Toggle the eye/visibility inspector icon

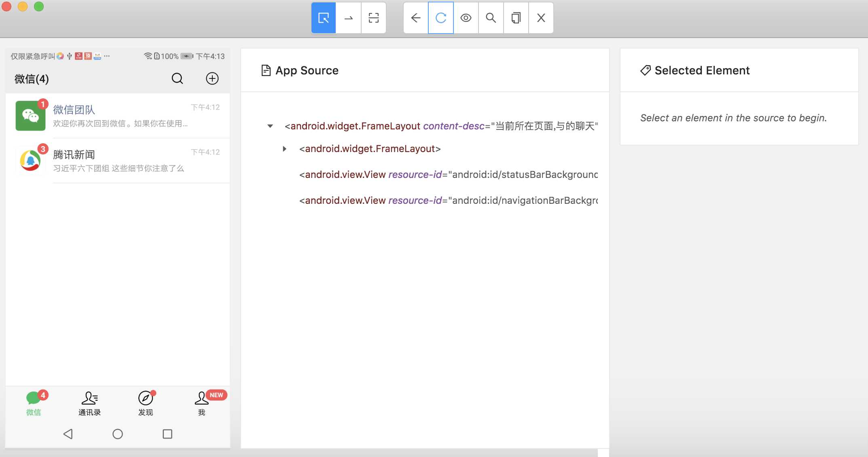click(465, 17)
